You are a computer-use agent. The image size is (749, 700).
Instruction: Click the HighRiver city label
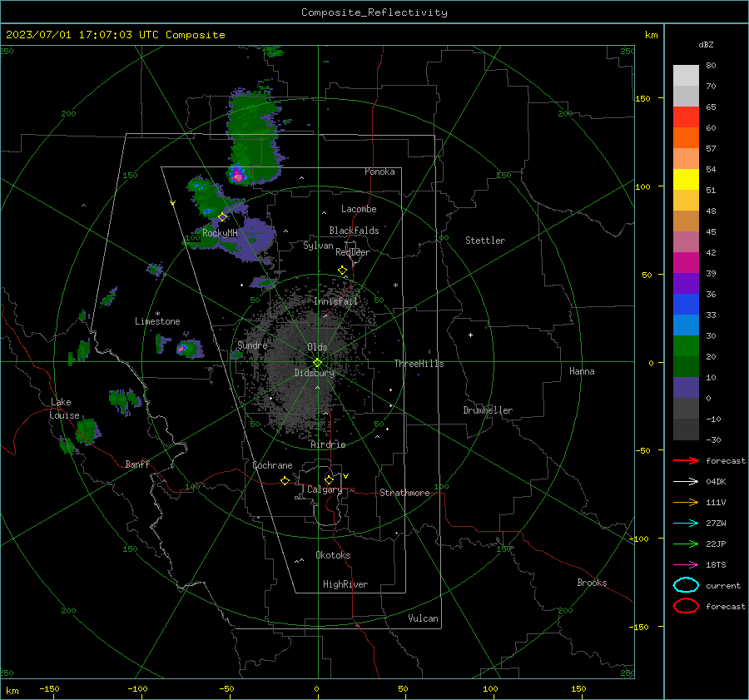click(x=345, y=584)
